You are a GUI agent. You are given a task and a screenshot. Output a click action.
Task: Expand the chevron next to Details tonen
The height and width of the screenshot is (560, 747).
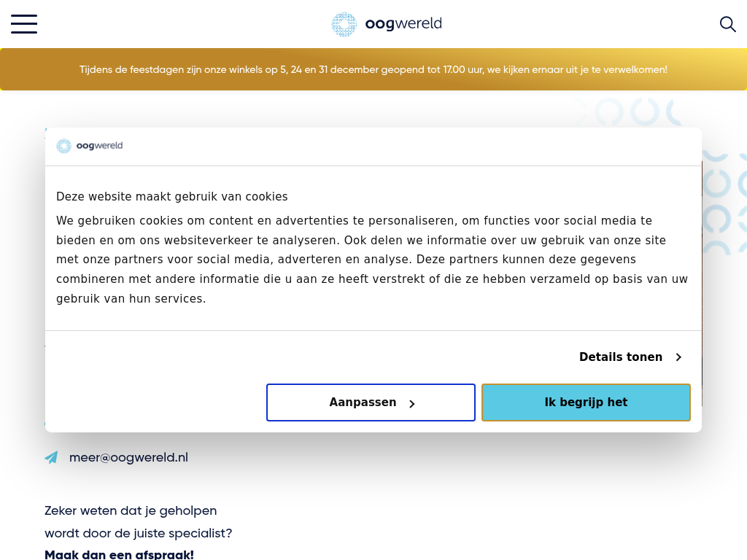click(678, 357)
